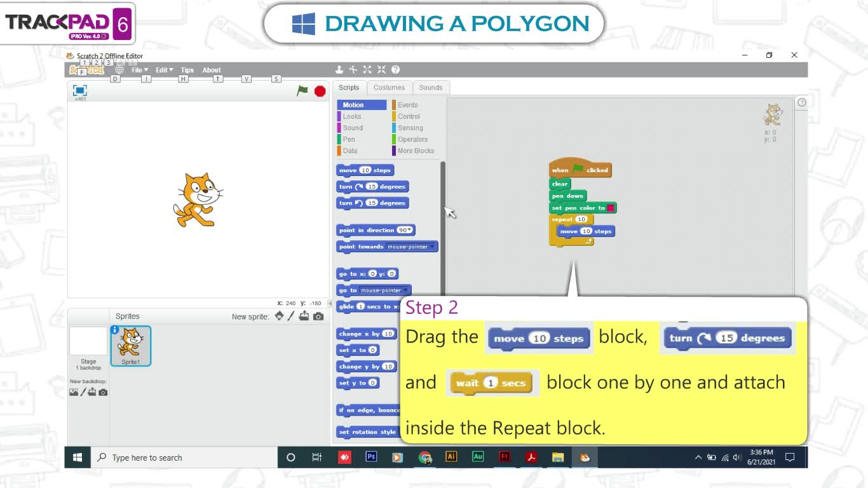868x488 pixels.
Task: Run the project with the green flag
Action: [x=302, y=91]
